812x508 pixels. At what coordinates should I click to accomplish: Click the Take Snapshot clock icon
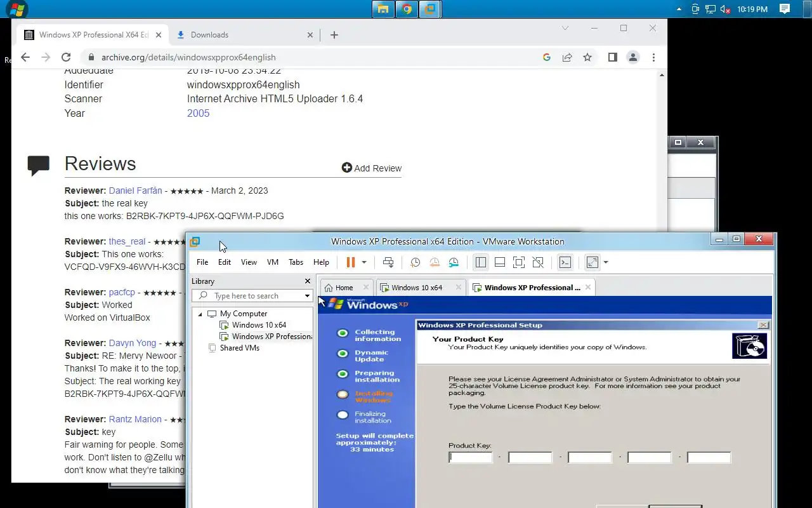coord(415,262)
